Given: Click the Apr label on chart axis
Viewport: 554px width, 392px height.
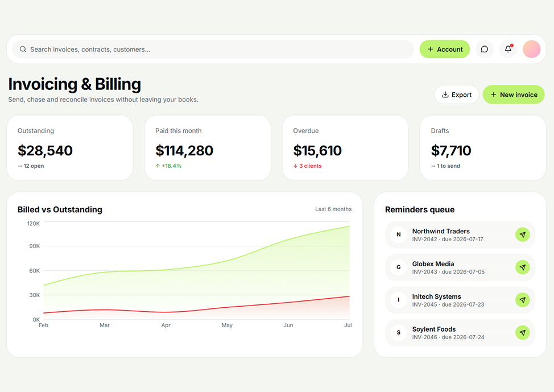Looking at the screenshot, I should tap(166, 325).
